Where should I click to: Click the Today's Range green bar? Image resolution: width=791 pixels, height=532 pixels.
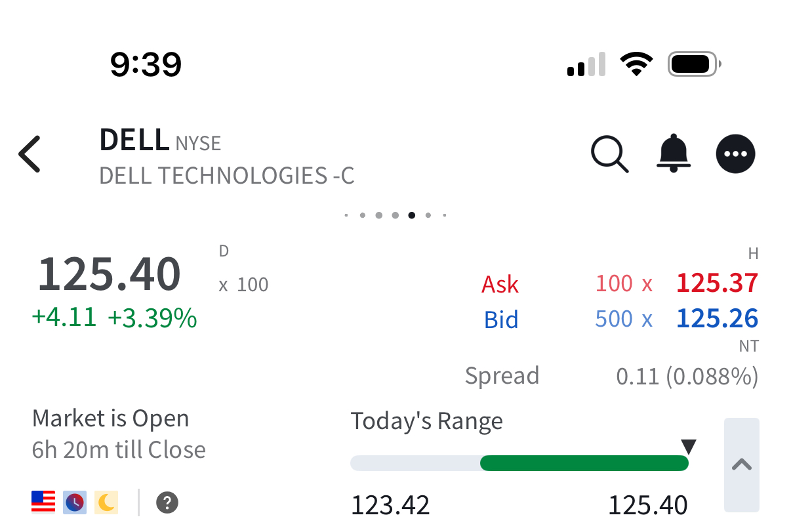(x=584, y=463)
